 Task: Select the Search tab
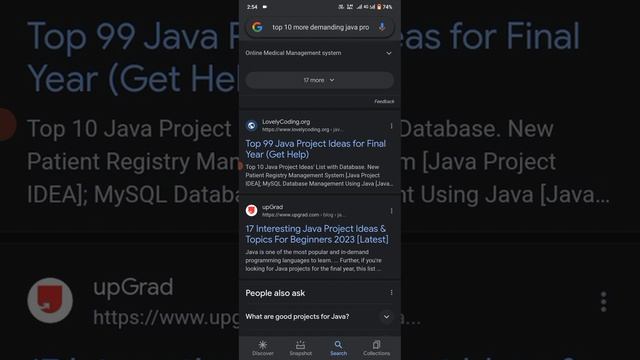click(x=338, y=348)
